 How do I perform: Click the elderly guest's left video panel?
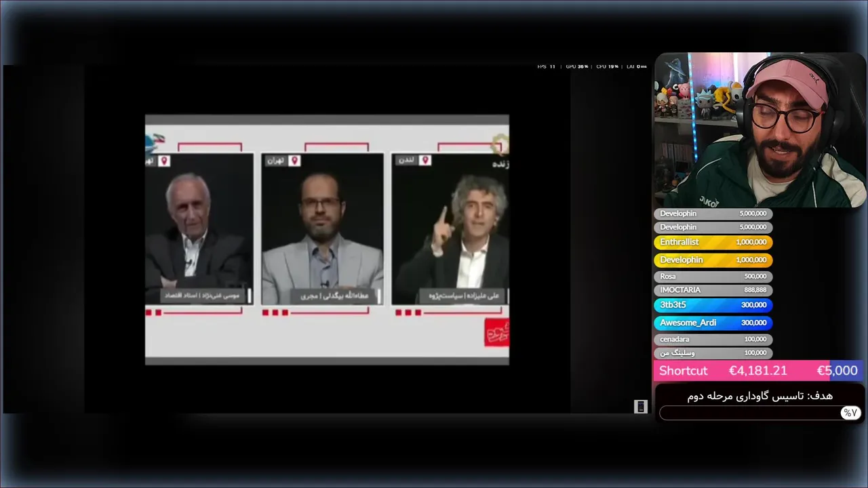[x=199, y=228]
